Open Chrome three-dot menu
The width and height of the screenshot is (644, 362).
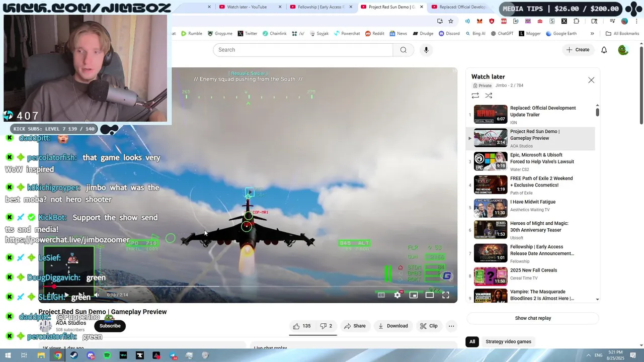click(637, 21)
